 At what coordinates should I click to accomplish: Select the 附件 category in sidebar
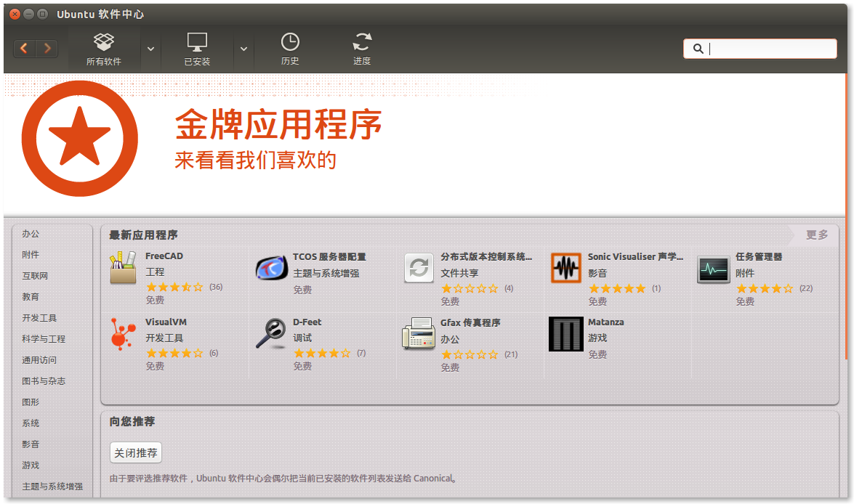point(31,255)
